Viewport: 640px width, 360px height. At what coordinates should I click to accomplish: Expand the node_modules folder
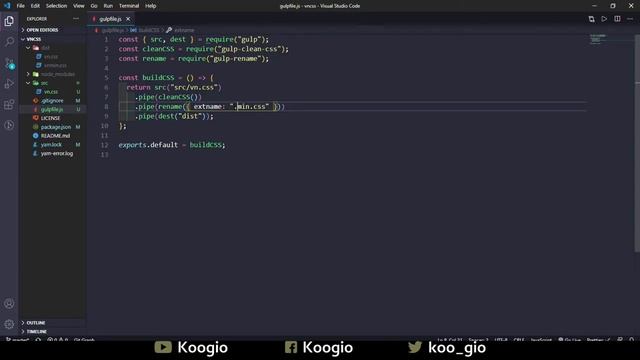[28, 74]
